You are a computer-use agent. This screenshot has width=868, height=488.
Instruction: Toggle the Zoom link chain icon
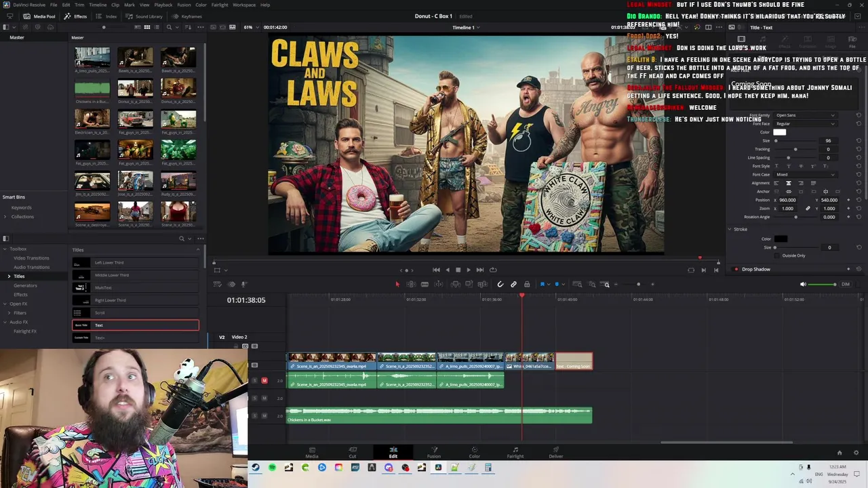pos(808,208)
